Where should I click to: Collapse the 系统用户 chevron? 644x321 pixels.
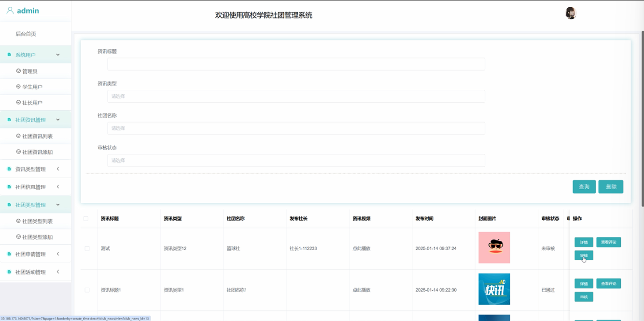(x=58, y=55)
